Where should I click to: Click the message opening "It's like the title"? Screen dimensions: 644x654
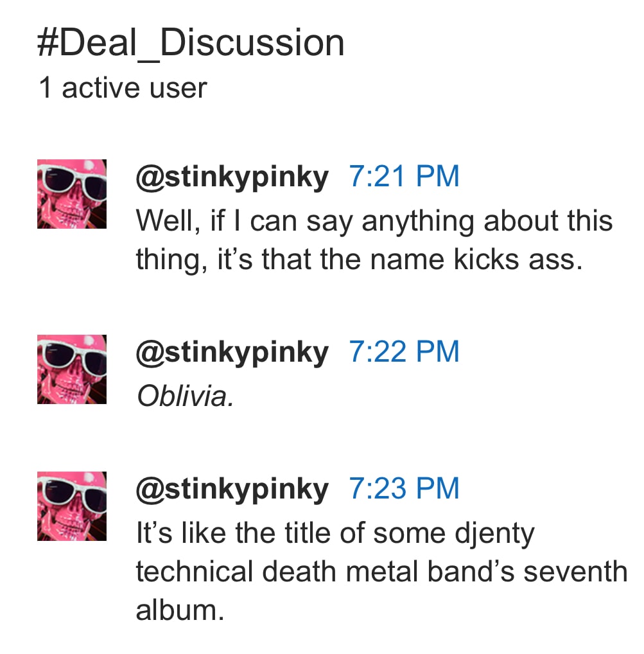click(334, 534)
